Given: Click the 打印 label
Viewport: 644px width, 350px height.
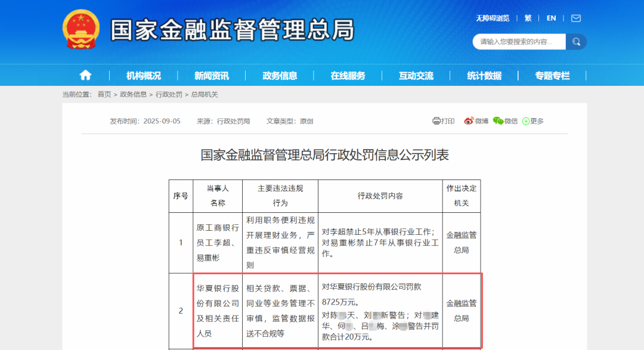Looking at the screenshot, I should (x=448, y=121).
